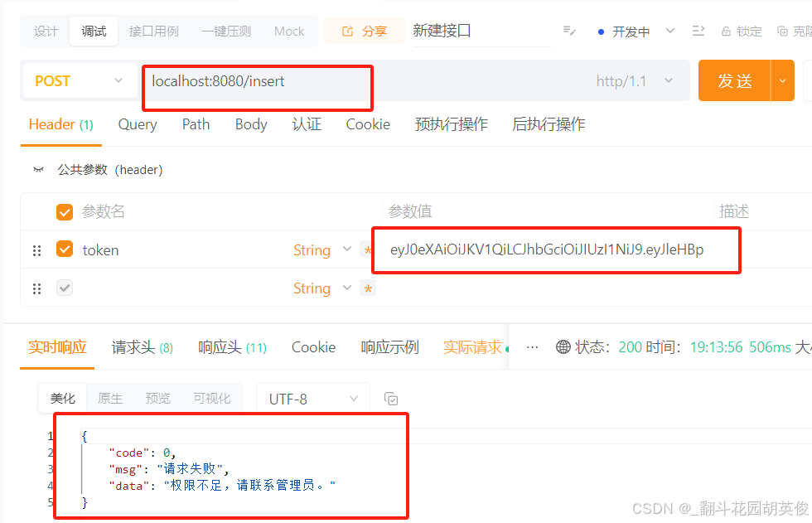Expand the UTF-8 encoding dropdown

click(313, 400)
